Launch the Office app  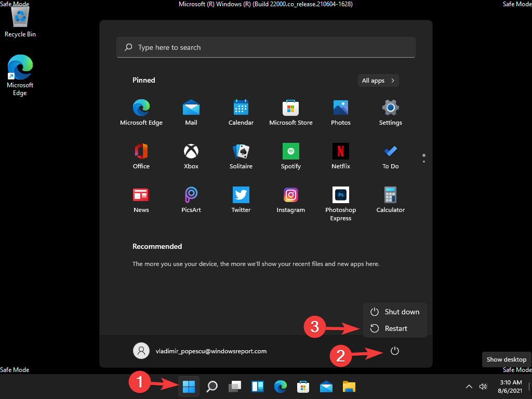click(141, 156)
